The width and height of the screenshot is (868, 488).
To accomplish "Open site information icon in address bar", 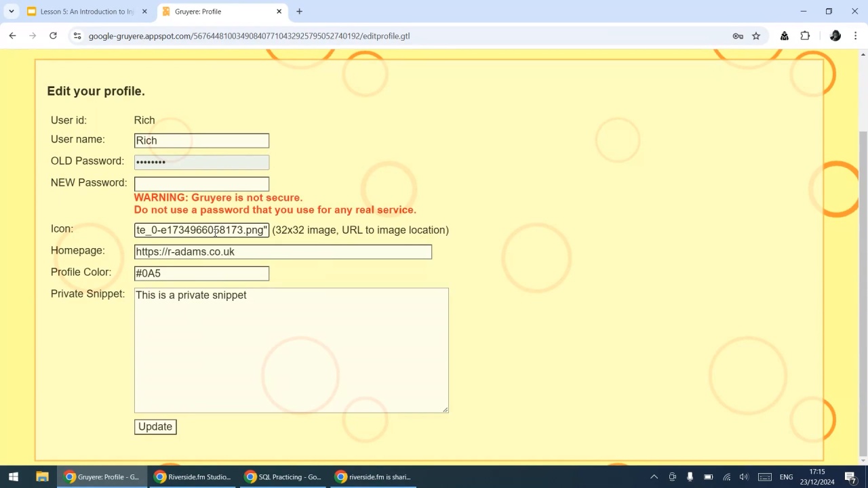I will pyautogui.click(x=77, y=36).
